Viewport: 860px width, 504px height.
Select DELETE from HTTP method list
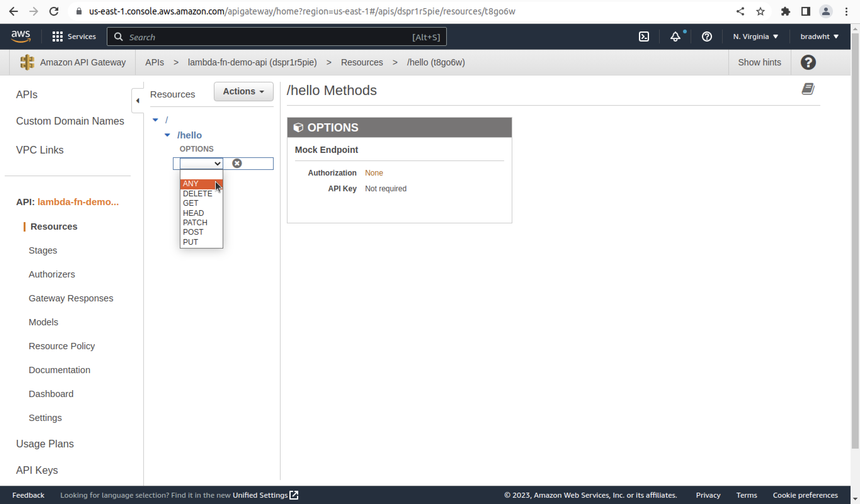(x=197, y=193)
